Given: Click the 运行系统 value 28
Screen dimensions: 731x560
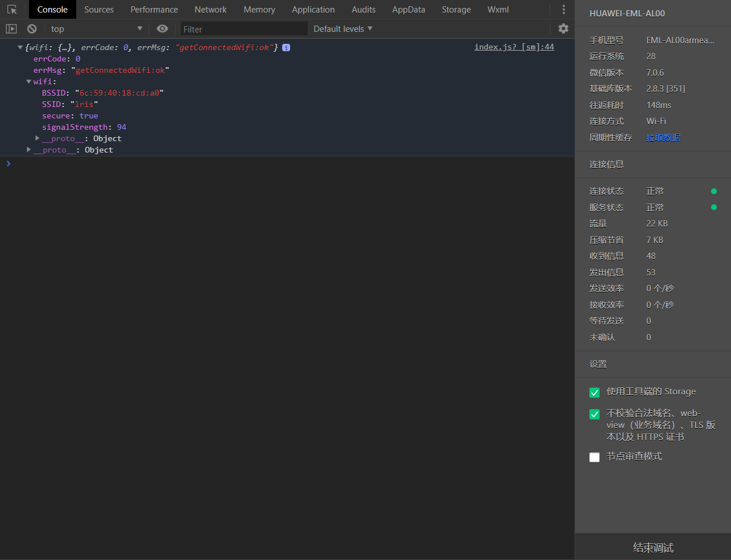Looking at the screenshot, I should pyautogui.click(x=651, y=56).
